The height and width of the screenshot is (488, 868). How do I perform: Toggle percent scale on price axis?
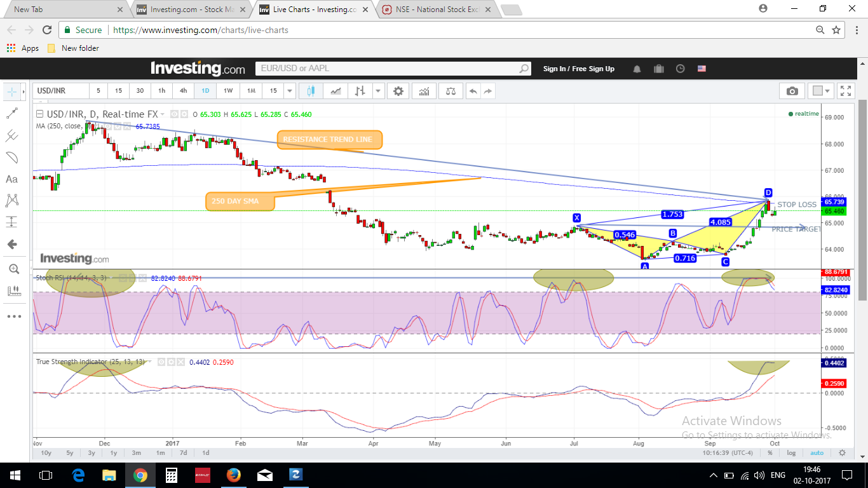coord(770,453)
